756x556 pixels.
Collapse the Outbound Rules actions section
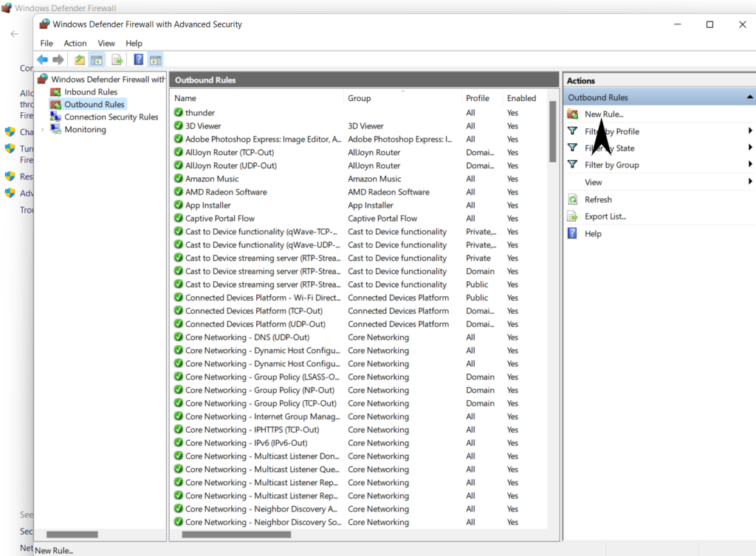tap(749, 97)
